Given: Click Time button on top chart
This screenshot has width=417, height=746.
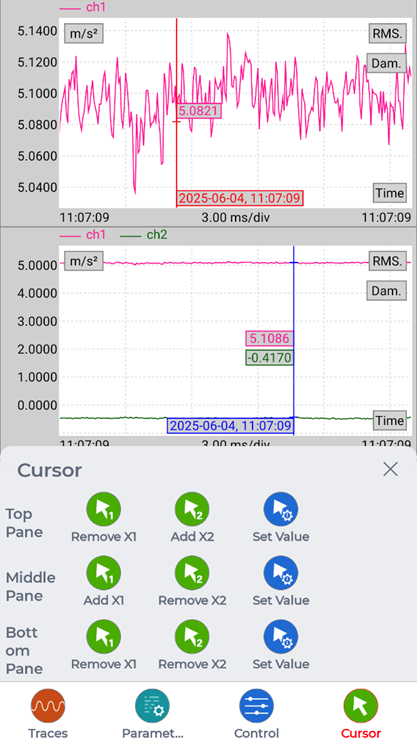Looking at the screenshot, I should pyautogui.click(x=389, y=193).
